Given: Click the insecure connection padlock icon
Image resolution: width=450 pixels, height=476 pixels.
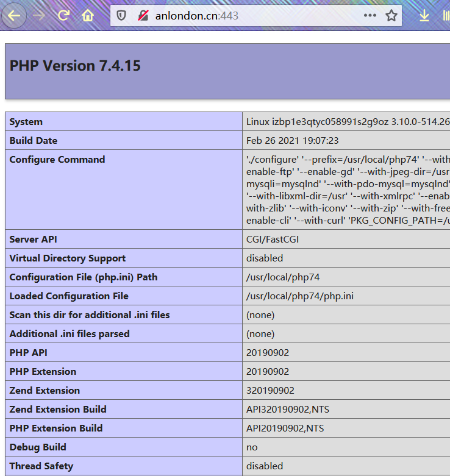Looking at the screenshot, I should (143, 16).
